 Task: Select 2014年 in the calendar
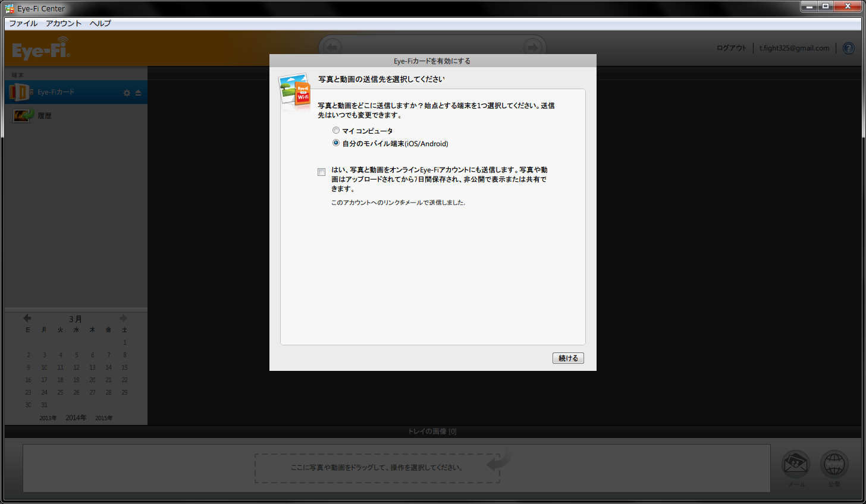(x=76, y=418)
